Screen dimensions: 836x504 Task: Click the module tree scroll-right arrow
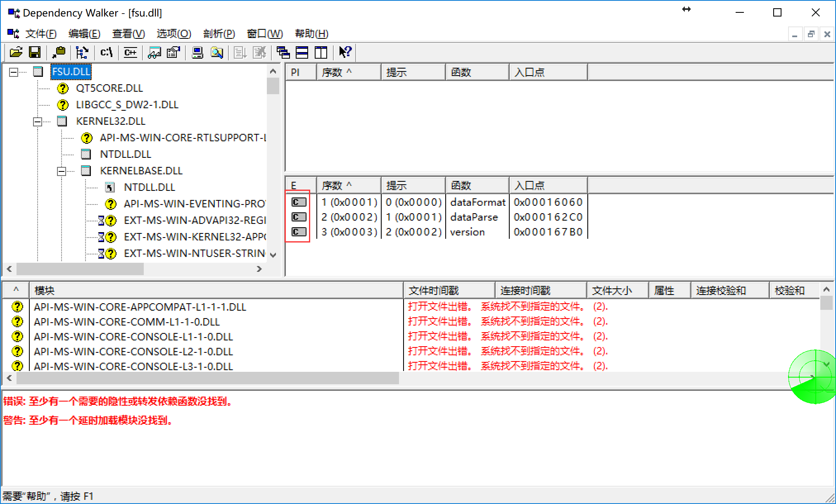pyautogui.click(x=259, y=269)
